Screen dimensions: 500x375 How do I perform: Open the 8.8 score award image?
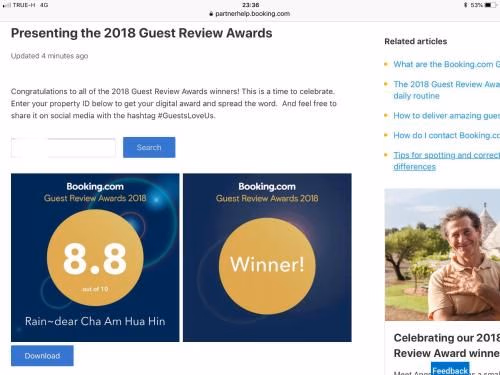point(95,257)
